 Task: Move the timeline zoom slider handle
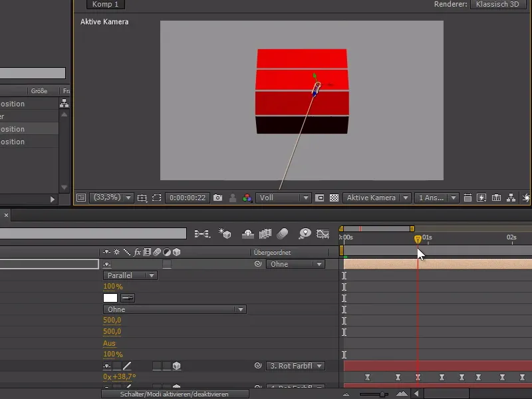pyautogui.click(x=382, y=394)
